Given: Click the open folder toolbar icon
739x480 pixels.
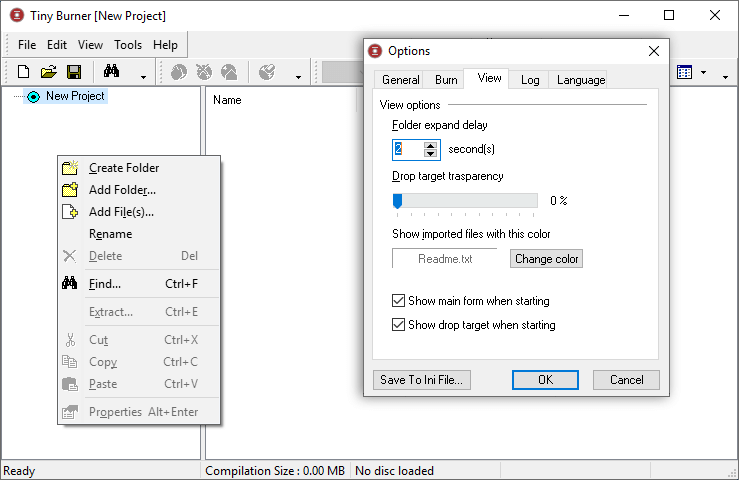Looking at the screenshot, I should coord(48,72).
